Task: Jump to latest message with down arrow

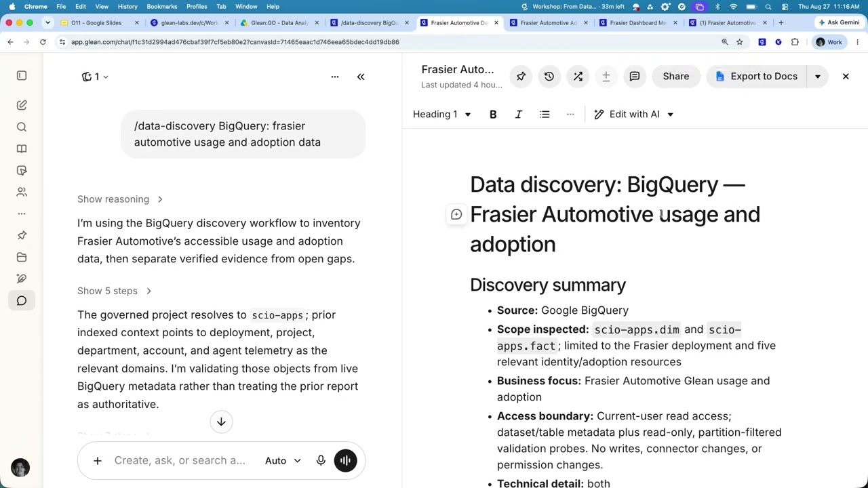Action: click(221, 422)
